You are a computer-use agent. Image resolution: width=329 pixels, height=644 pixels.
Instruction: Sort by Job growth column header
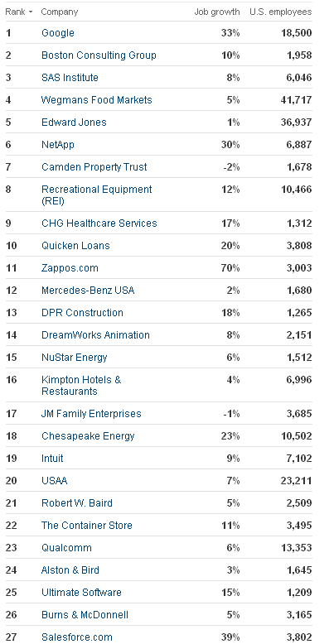point(217,12)
